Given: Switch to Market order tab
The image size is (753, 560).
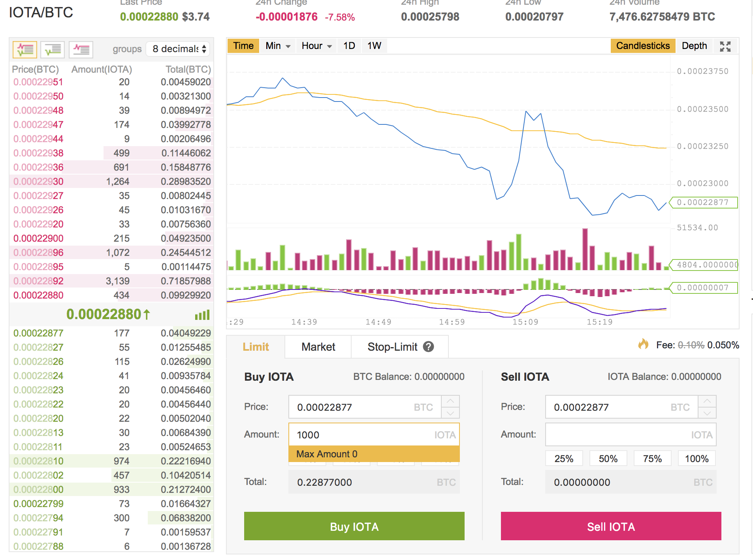Looking at the screenshot, I should [x=318, y=347].
